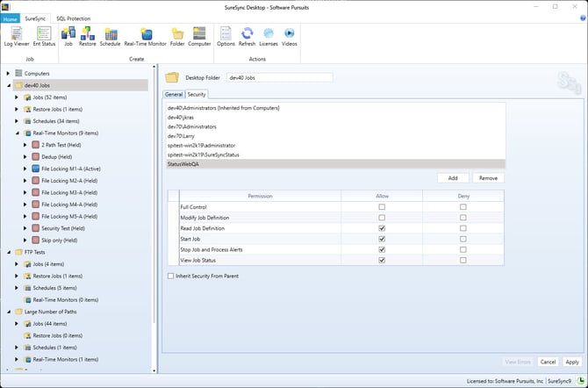Select dev40\jkras in the user list
The height and width of the screenshot is (388, 588).
[335, 118]
